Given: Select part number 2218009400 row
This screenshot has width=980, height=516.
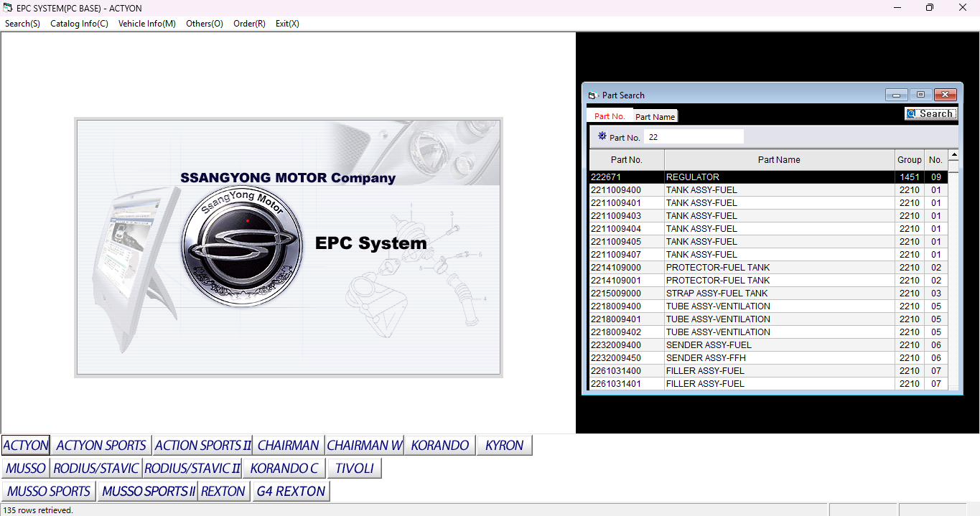Looking at the screenshot, I should tap(768, 306).
